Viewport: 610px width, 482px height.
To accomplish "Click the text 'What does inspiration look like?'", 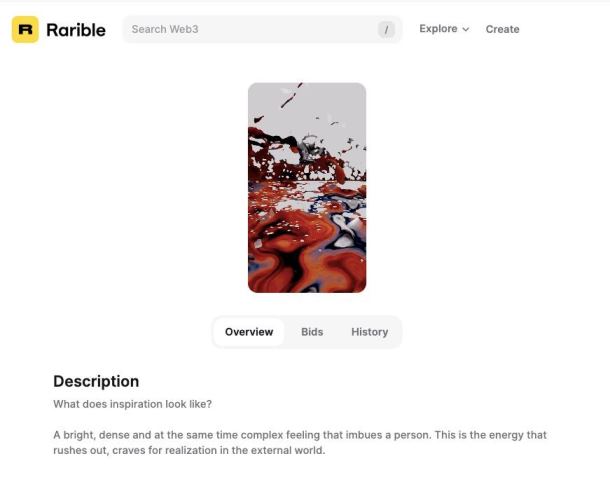I will (x=133, y=404).
